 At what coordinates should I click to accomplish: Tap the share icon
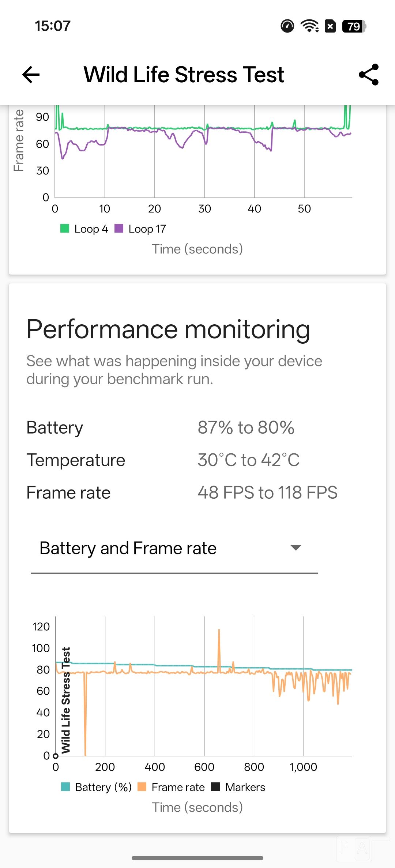368,75
